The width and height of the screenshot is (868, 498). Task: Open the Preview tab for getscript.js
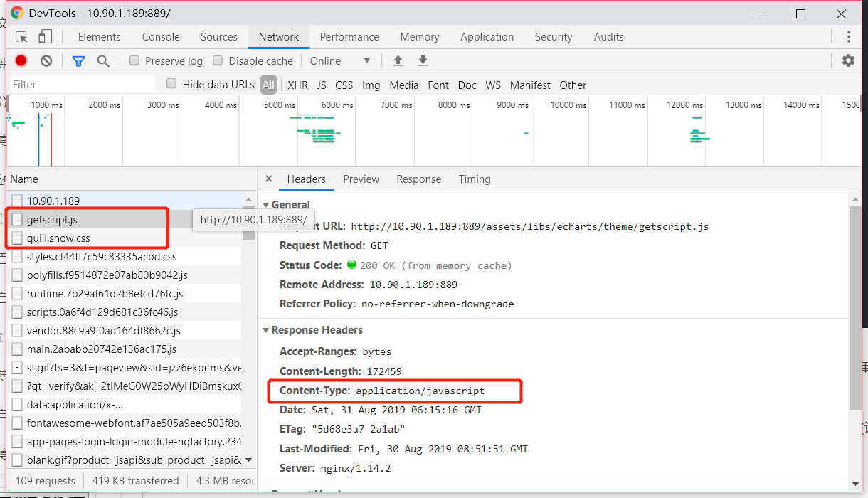[x=361, y=179]
